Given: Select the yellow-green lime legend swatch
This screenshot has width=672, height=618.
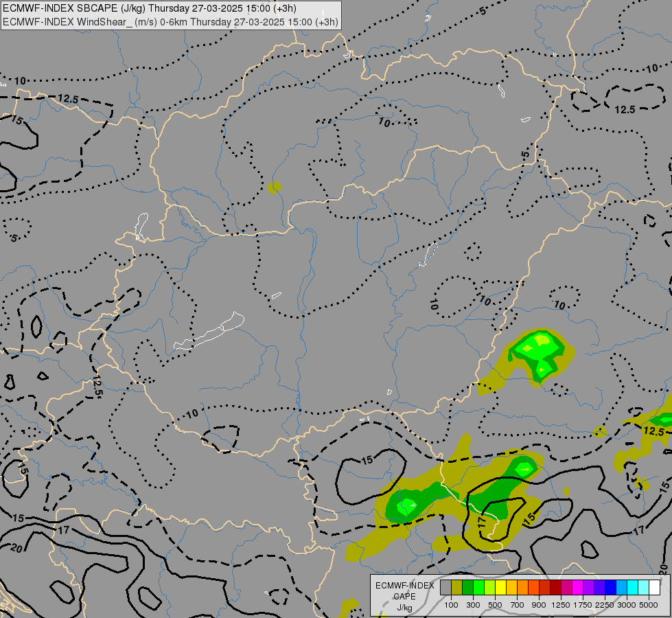Looking at the screenshot, I should click(490, 587).
